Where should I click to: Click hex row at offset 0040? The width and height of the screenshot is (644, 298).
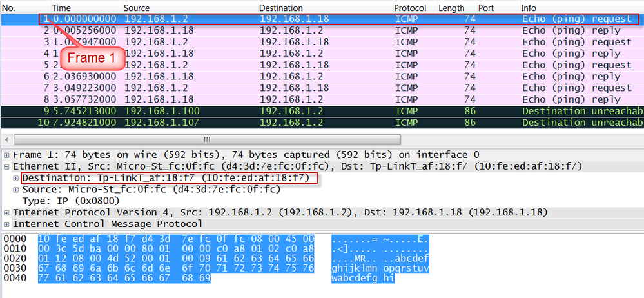(124, 278)
